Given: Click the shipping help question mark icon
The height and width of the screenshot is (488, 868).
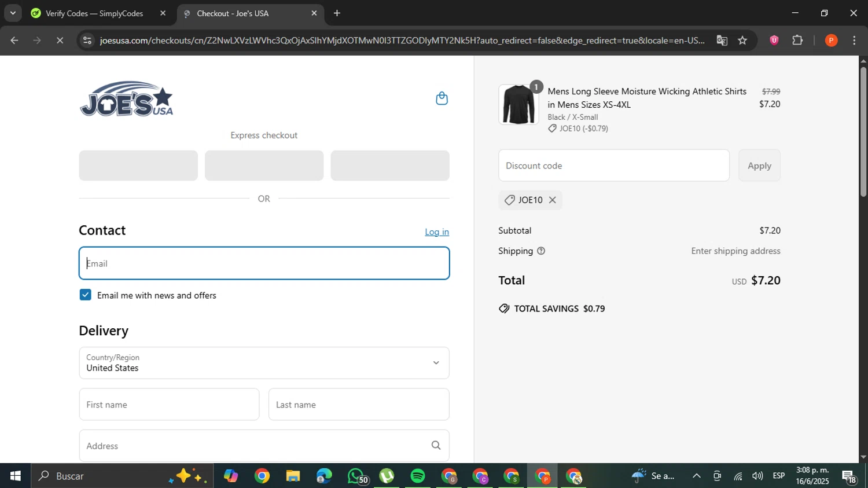Looking at the screenshot, I should pyautogui.click(x=541, y=251).
